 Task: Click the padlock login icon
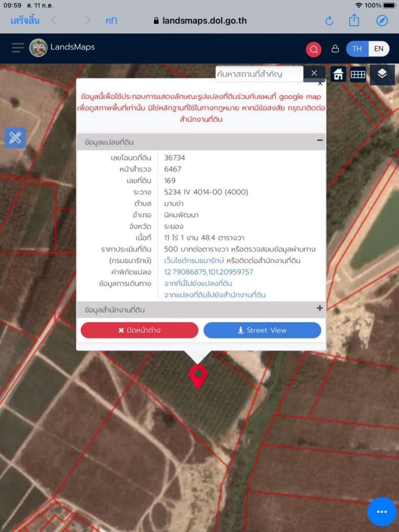335,49
